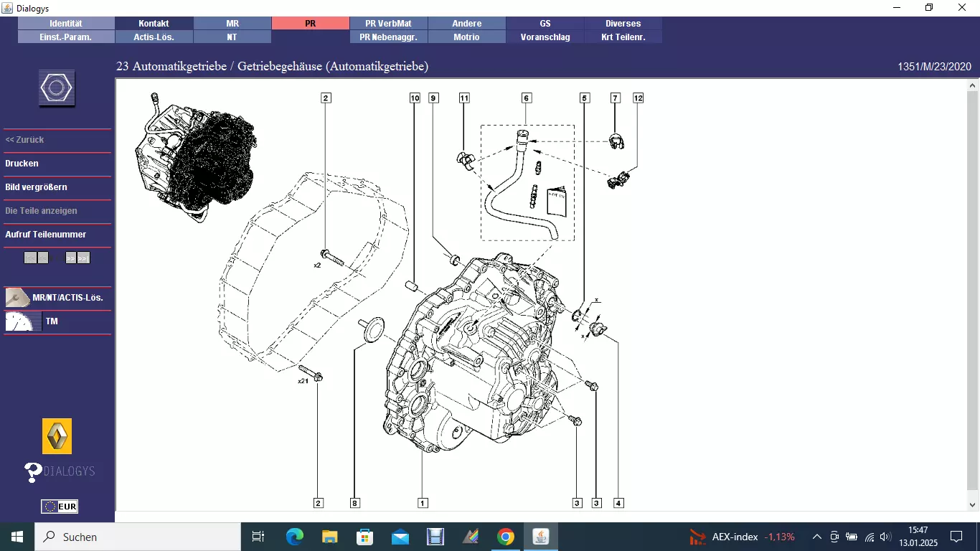This screenshot has width=980, height=551.
Task: Go to first page with the |<< navigation icon
Action: pos(30,258)
